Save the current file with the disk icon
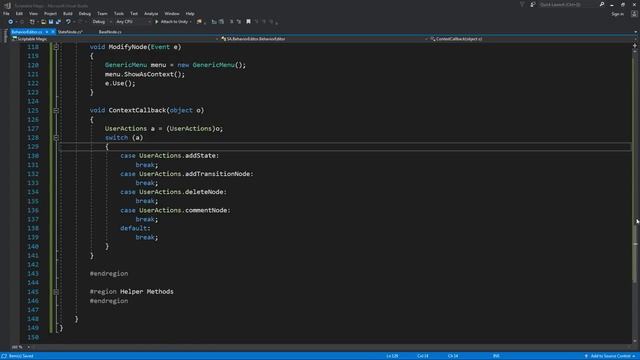 click(51, 22)
